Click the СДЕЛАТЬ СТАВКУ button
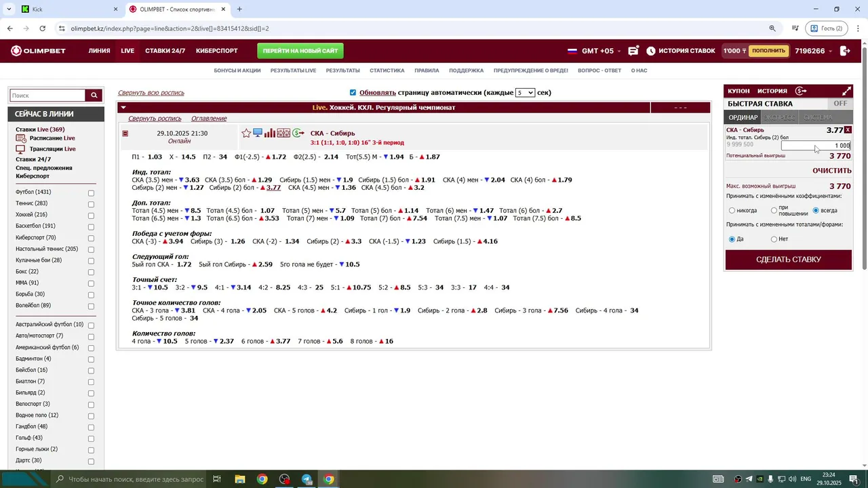The width and height of the screenshot is (868, 488). click(789, 260)
